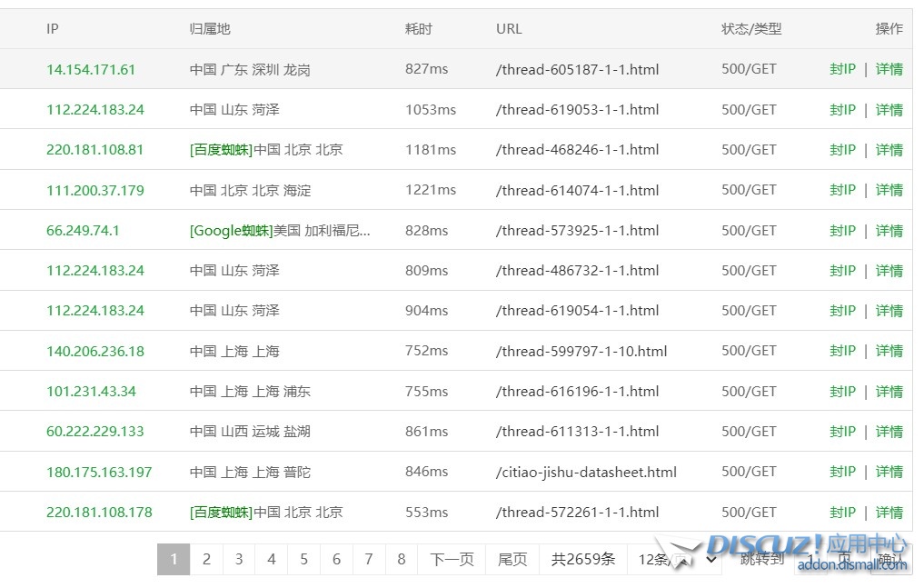Click 尾页 last page button
This screenshot has width=924, height=588.
click(x=512, y=560)
